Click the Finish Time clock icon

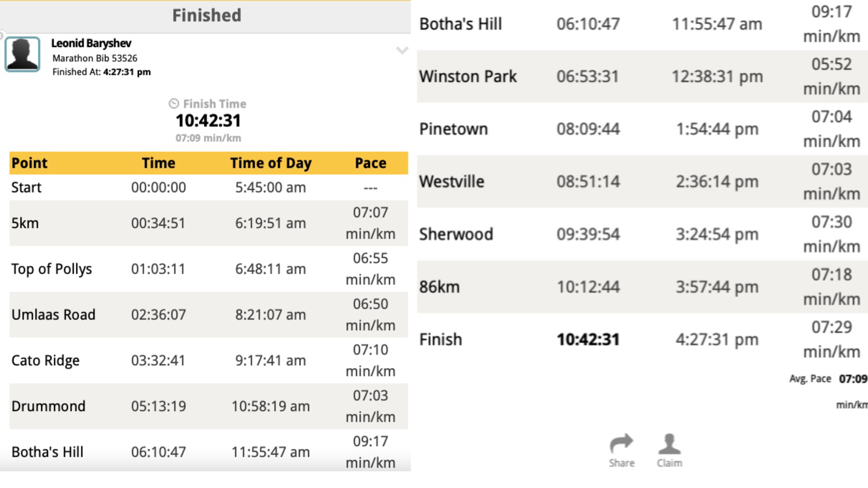(x=174, y=104)
